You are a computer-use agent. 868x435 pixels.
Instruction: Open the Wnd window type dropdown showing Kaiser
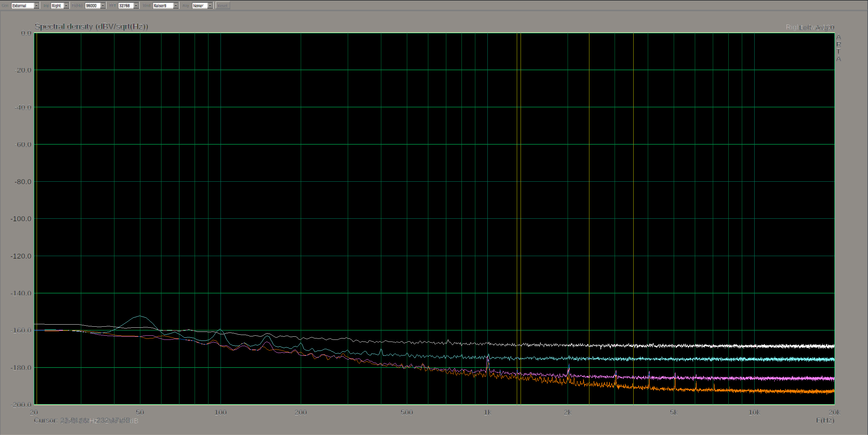pyautogui.click(x=166, y=6)
